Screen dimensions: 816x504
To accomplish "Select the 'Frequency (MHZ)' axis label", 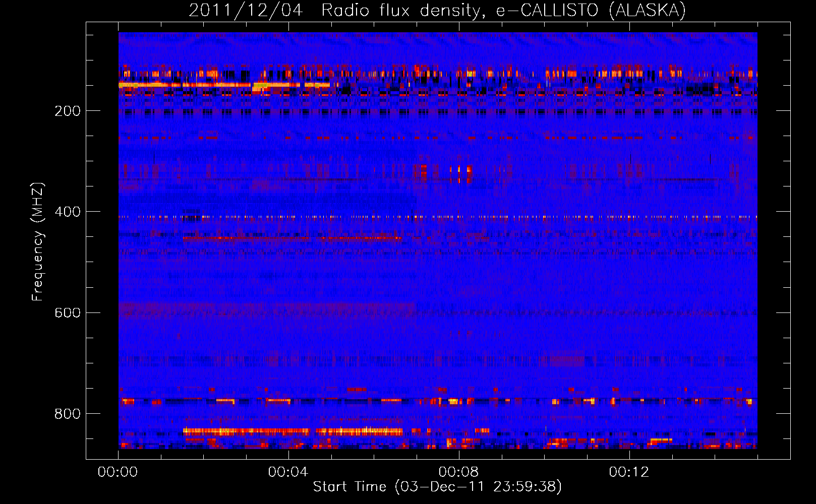I will pyautogui.click(x=38, y=242).
